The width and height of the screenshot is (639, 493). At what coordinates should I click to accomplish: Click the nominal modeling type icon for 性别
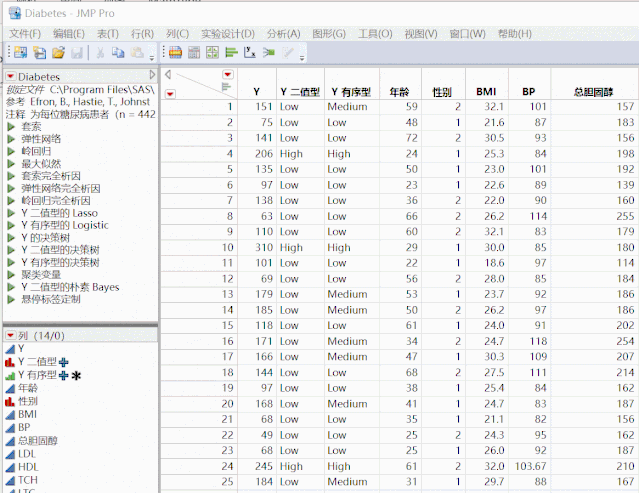pyautogui.click(x=9, y=400)
